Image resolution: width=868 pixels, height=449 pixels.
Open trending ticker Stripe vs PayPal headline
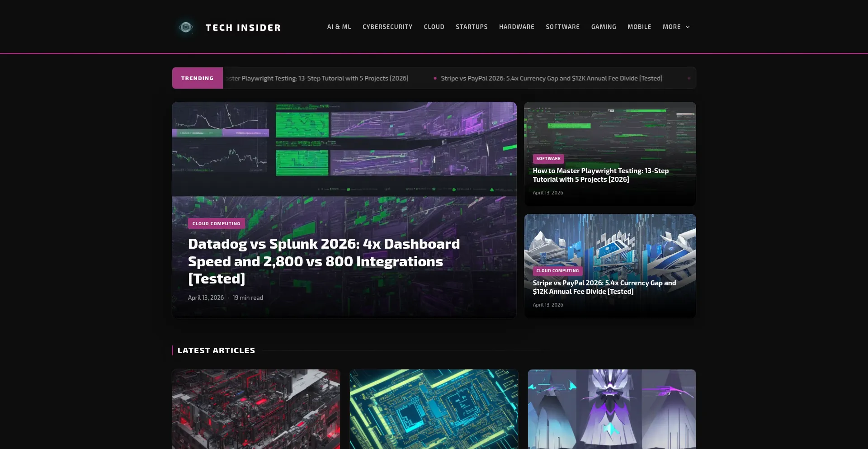pyautogui.click(x=552, y=78)
